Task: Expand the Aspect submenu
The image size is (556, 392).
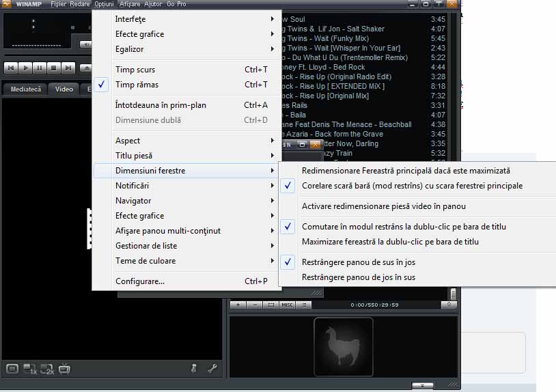Action: click(187, 141)
